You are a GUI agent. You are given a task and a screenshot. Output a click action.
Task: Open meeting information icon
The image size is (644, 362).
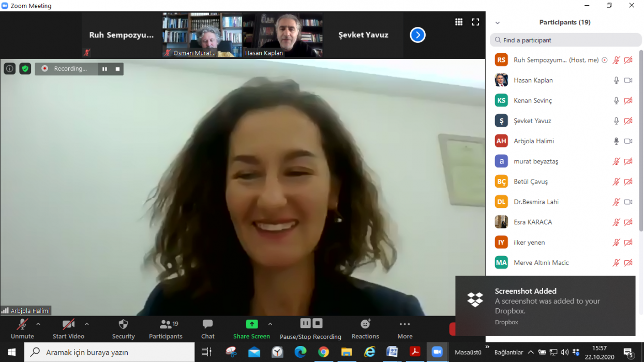click(x=9, y=68)
